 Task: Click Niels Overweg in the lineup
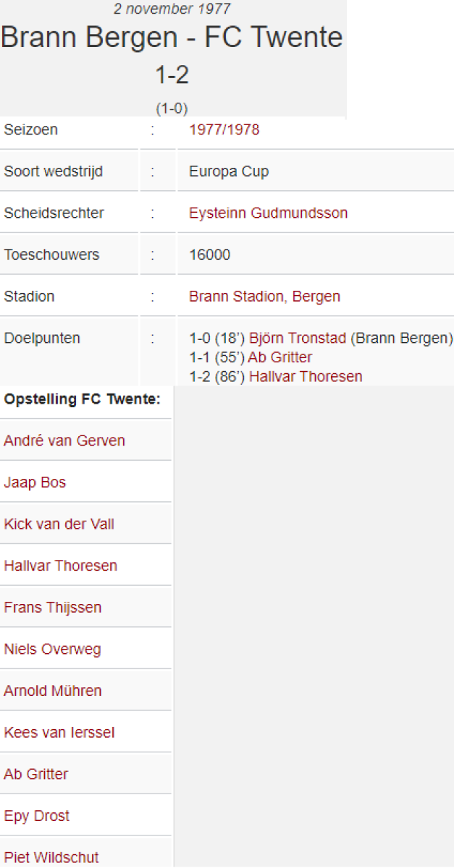(x=52, y=649)
